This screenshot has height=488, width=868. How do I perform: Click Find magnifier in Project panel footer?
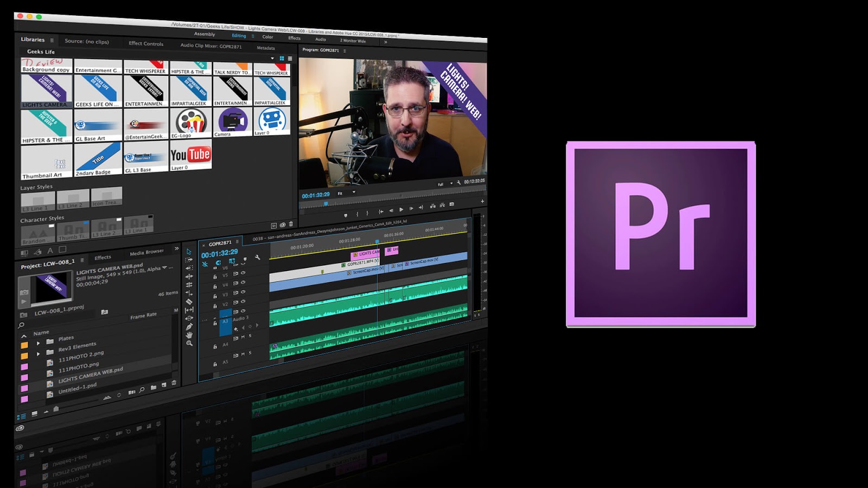pos(142,390)
